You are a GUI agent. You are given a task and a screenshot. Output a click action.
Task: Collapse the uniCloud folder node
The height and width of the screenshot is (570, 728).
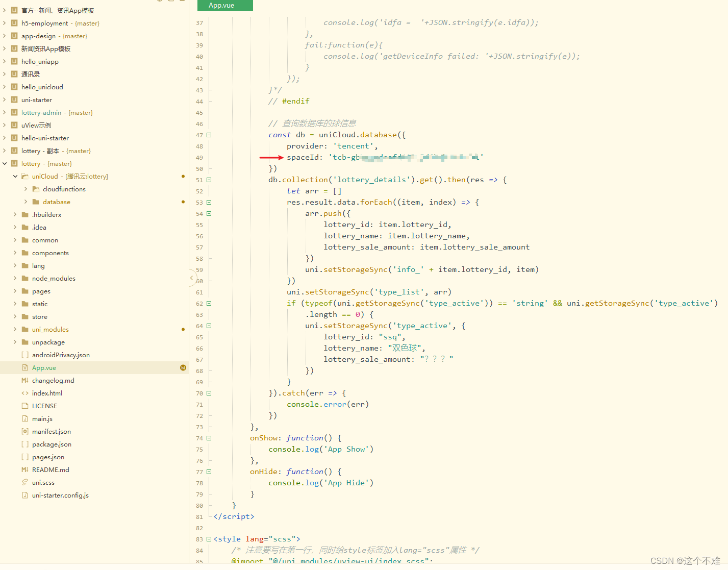[x=15, y=176]
